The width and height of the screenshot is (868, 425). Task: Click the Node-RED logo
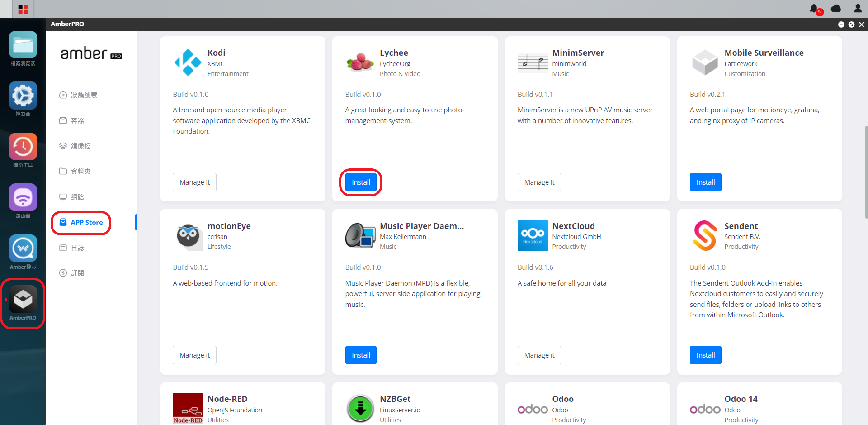[x=188, y=409]
